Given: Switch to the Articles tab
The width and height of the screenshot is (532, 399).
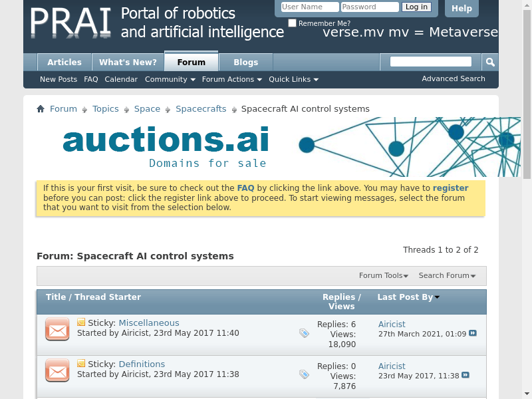Looking at the screenshot, I should tap(65, 63).
